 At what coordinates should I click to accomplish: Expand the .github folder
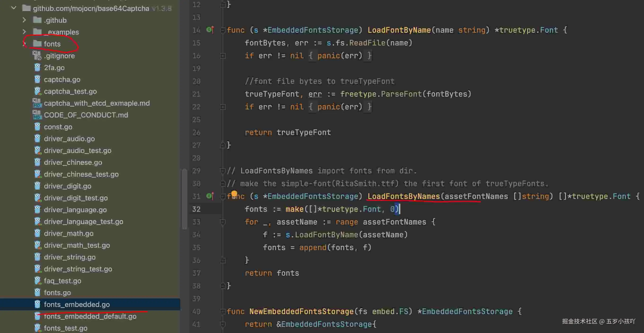click(x=24, y=20)
